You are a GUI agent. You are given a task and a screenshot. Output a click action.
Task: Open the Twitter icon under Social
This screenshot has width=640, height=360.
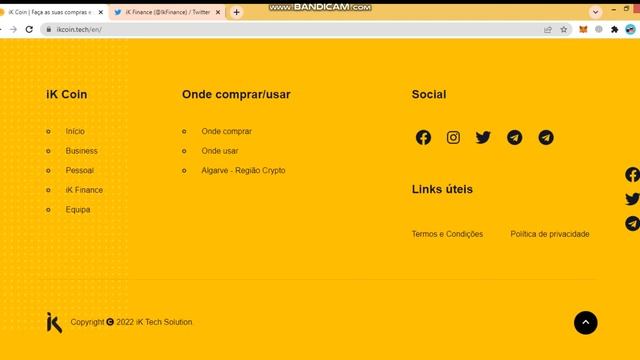pyautogui.click(x=483, y=138)
